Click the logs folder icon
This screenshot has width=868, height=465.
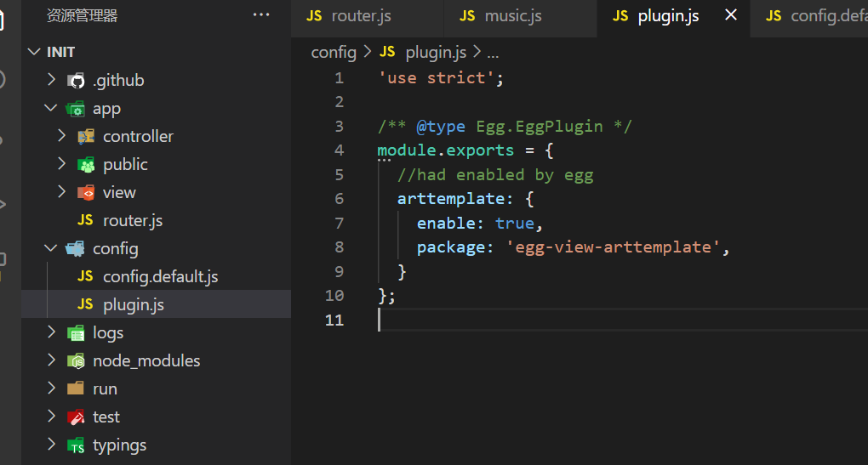[x=76, y=333]
